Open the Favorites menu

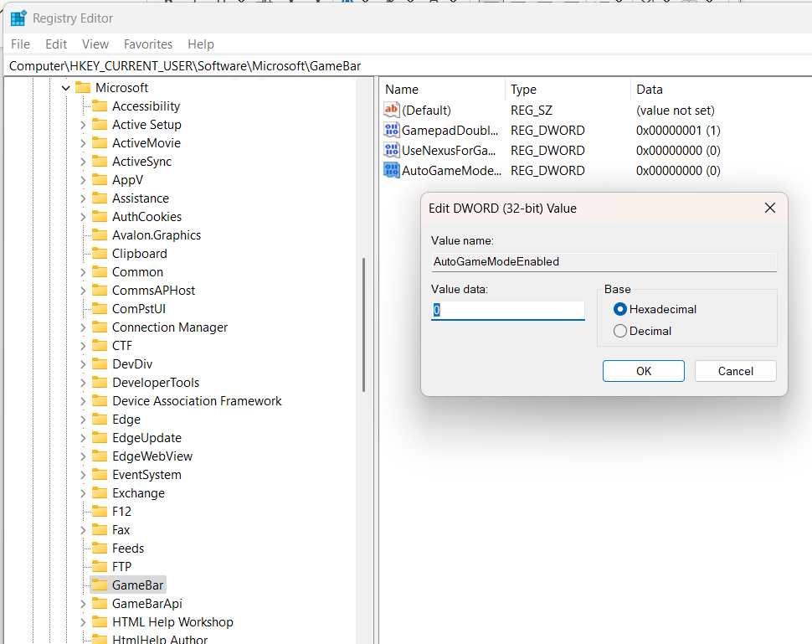[148, 44]
